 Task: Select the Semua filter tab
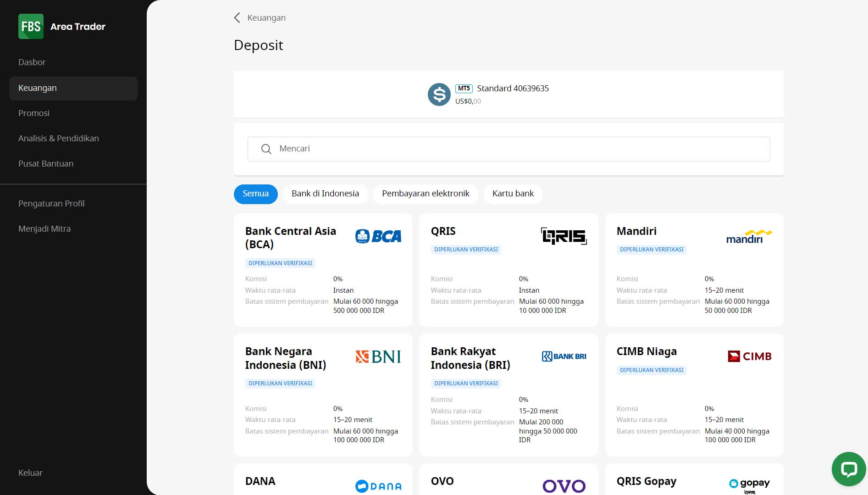256,194
